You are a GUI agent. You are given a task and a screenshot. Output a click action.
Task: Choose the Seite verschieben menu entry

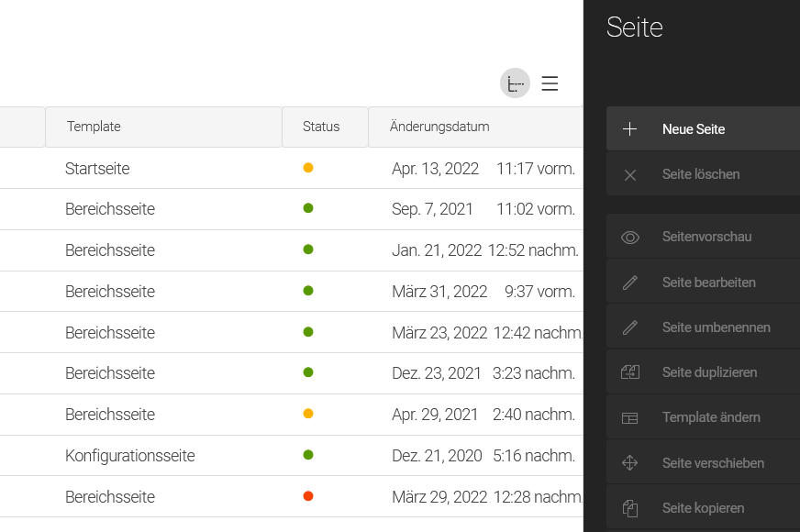pos(712,463)
